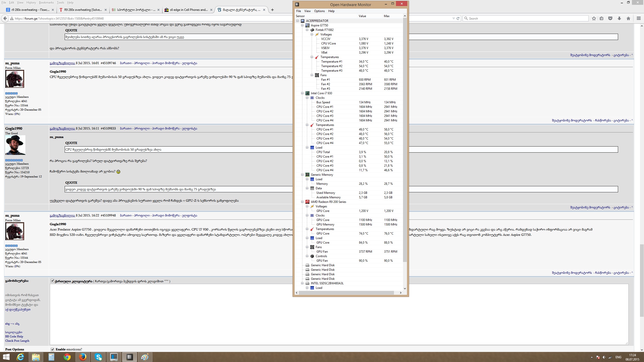This screenshot has width=644, height=362.
Task: Go to the Firefox home page icon
Action: [x=628, y=18]
